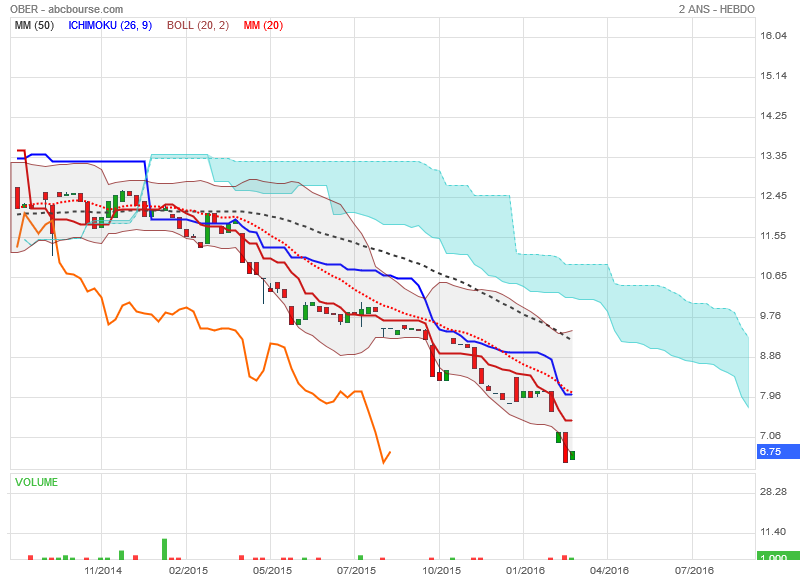The height and width of the screenshot is (580, 800).
Task: Click the 16.04 price axis label
Action: (x=775, y=36)
